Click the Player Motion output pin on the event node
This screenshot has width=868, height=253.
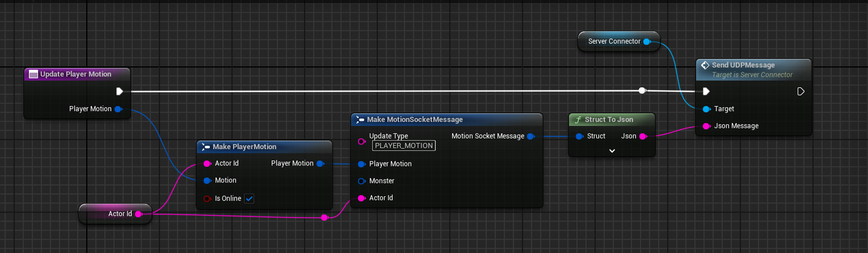pyautogui.click(x=119, y=109)
